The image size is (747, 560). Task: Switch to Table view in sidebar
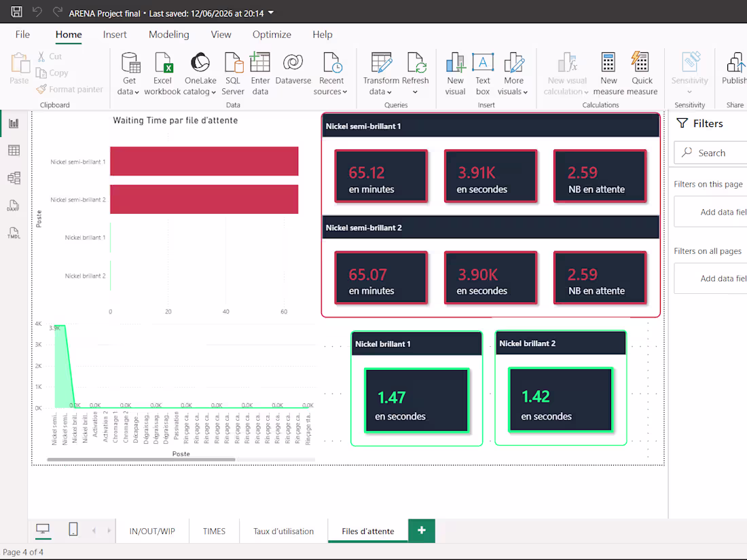point(14,151)
